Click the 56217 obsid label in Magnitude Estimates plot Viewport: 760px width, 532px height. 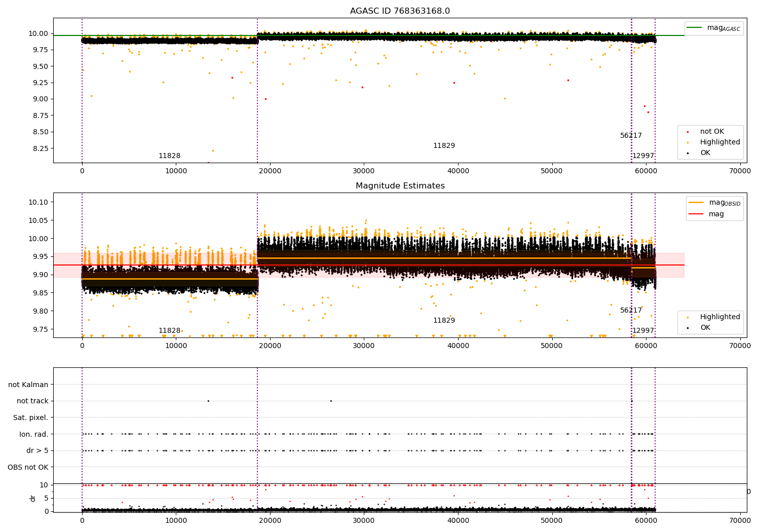(x=631, y=311)
